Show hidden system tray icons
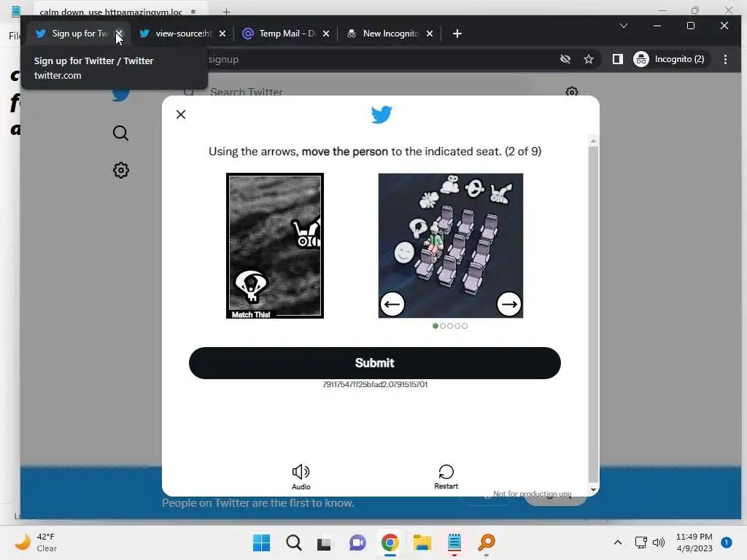 click(617, 542)
